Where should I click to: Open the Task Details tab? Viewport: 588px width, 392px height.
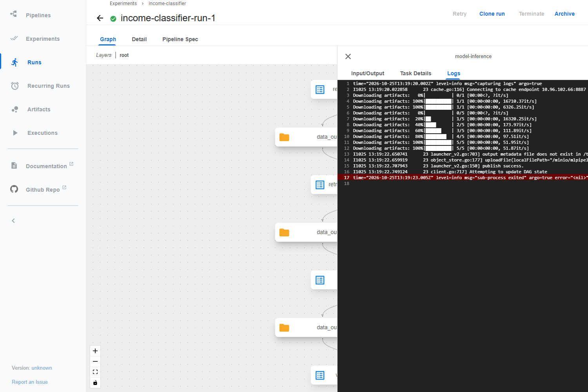[416, 73]
